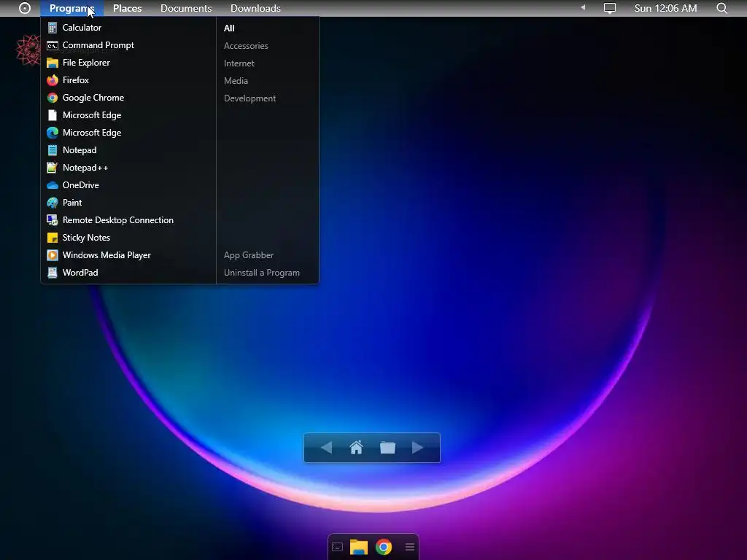The width and height of the screenshot is (747, 560).
Task: Click the Notepad++ text label
Action: [x=85, y=168]
